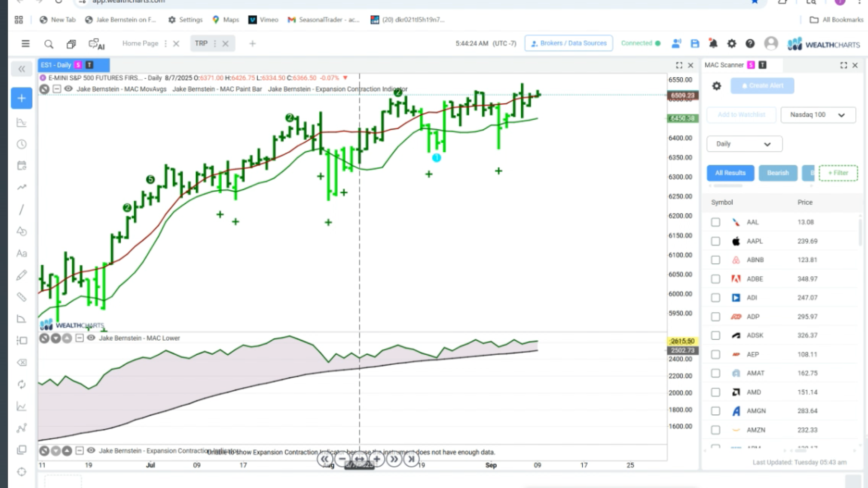Check the AAL row checkbox

[715, 222]
